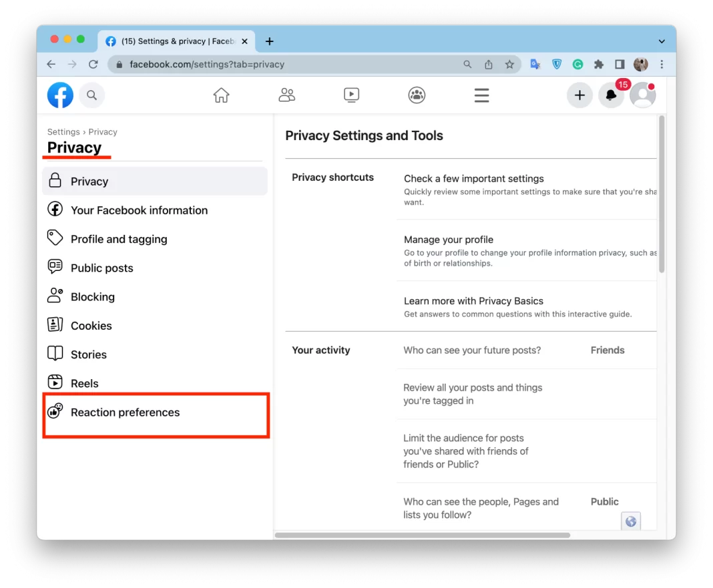Open the Friends icon in top navigation
The height and width of the screenshot is (588, 713).
click(286, 95)
